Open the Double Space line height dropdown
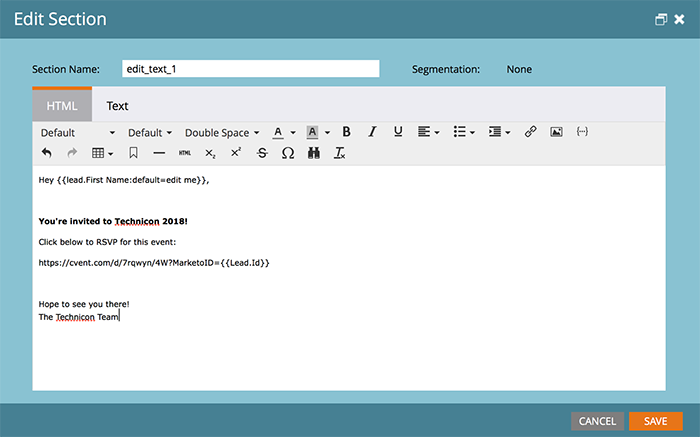Viewport: 700px width, 437px height. point(222,133)
